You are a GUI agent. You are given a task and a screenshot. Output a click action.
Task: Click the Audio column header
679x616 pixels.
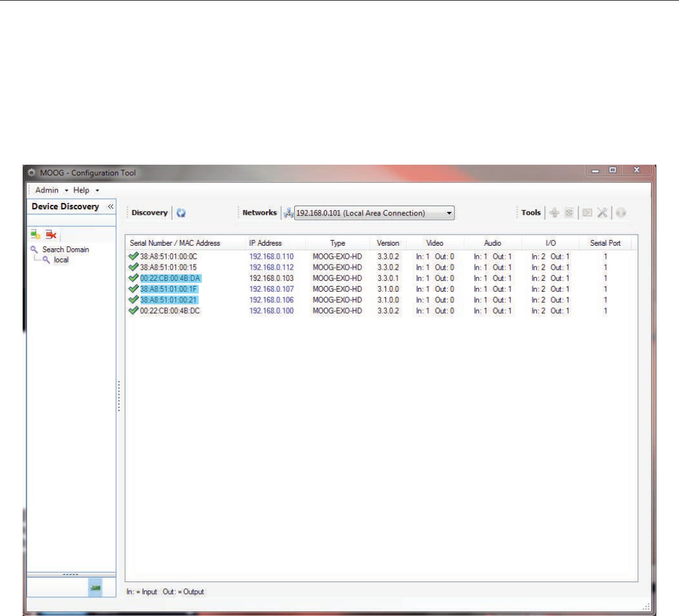[492, 243]
